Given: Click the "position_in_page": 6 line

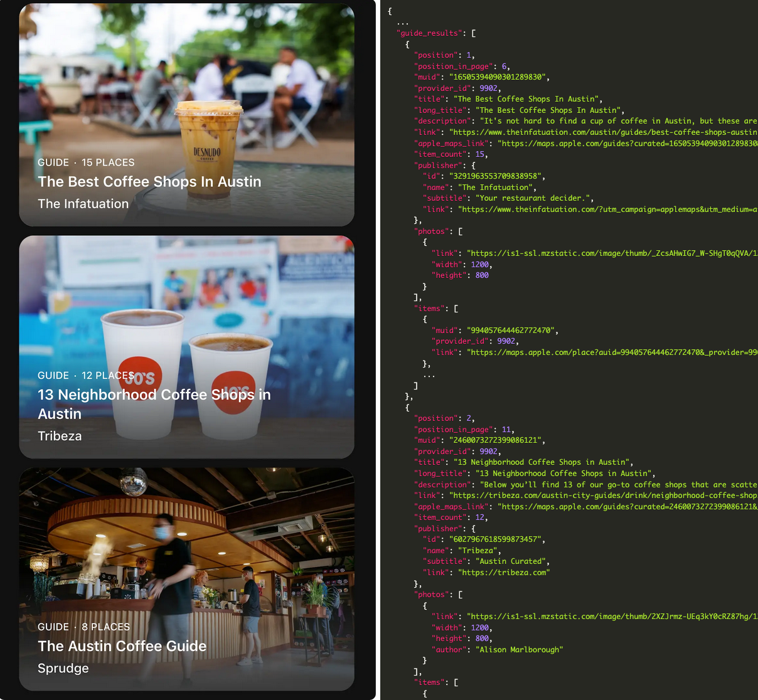Looking at the screenshot, I should click(x=462, y=66).
